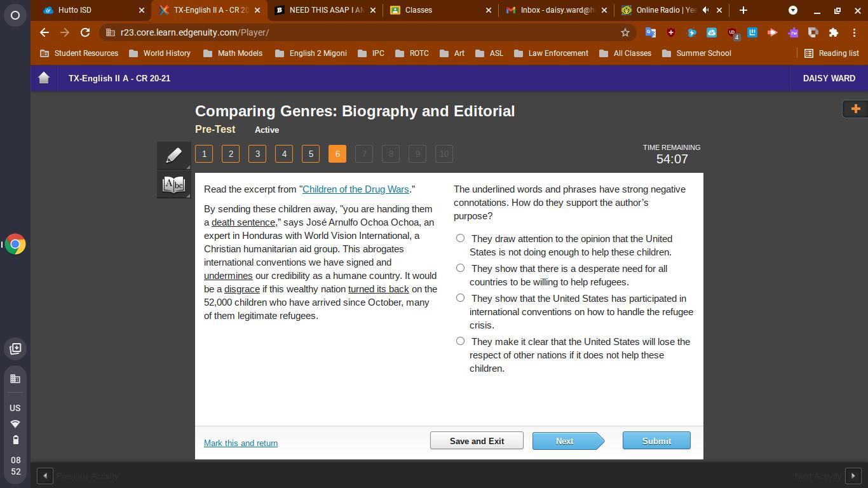The width and height of the screenshot is (868, 488).
Task: Open the Summer School bookmark folder
Action: pyautogui.click(x=696, y=53)
